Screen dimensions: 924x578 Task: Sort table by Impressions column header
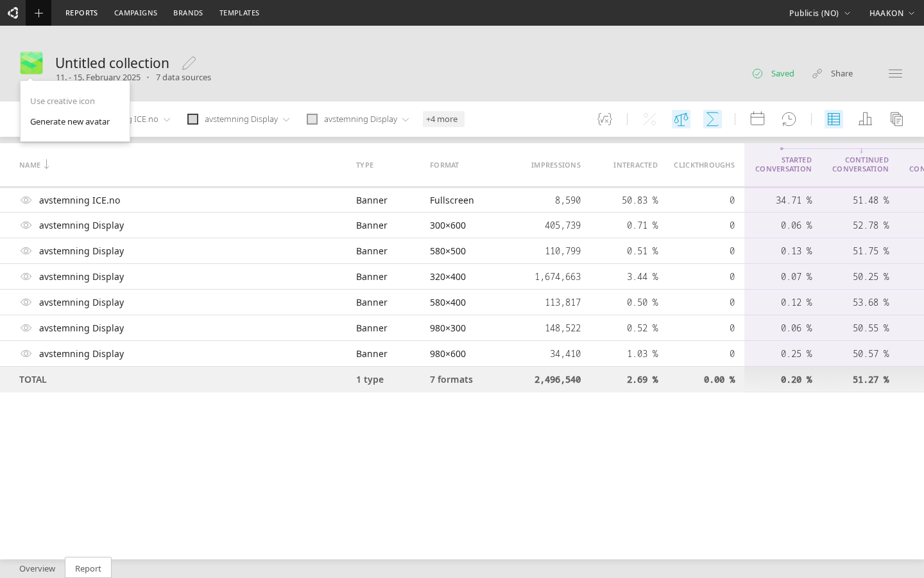point(556,165)
